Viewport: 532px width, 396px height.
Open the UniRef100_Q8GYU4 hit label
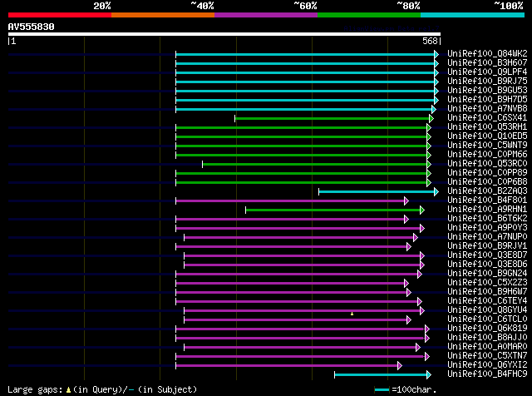coord(487,310)
